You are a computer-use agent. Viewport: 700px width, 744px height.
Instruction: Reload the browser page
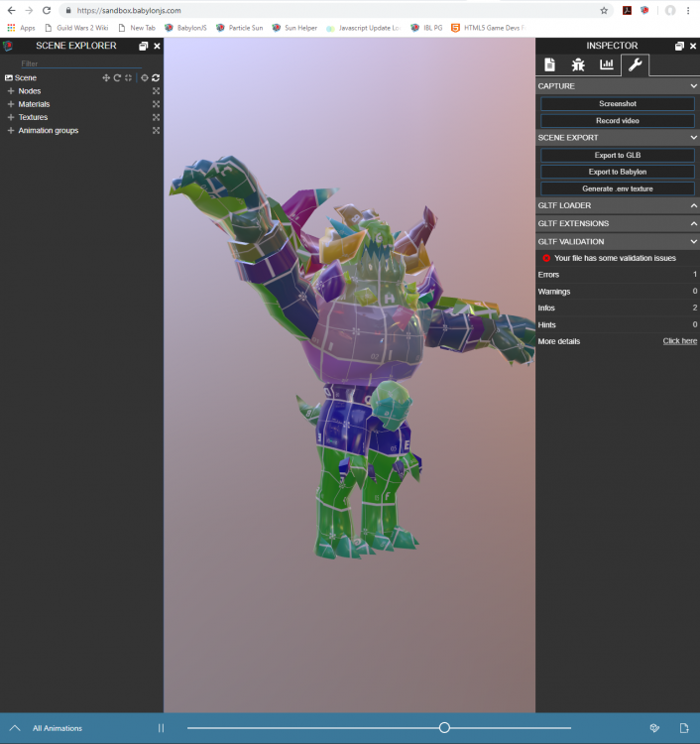(47, 11)
